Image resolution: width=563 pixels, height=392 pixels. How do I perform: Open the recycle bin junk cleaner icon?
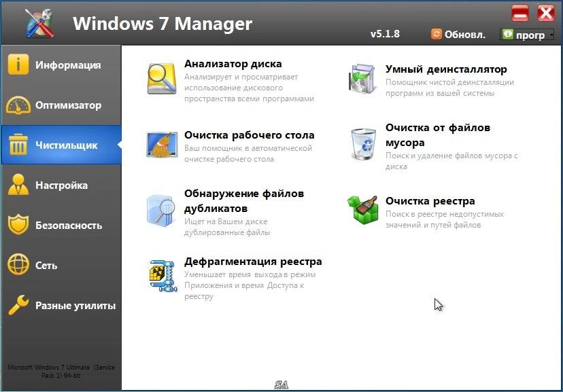click(x=363, y=144)
